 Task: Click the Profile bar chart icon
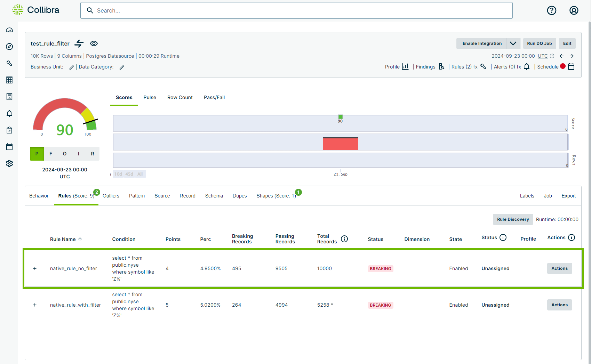coord(405,66)
